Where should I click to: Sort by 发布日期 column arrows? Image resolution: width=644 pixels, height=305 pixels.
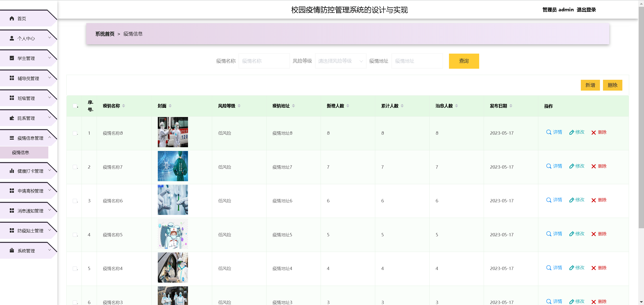pyautogui.click(x=511, y=106)
